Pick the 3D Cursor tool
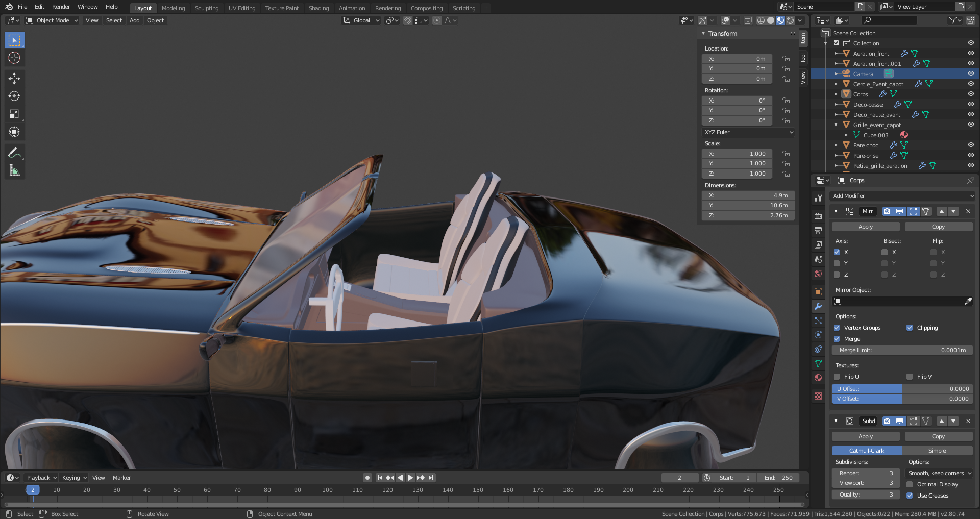The width and height of the screenshot is (980, 519). click(x=14, y=58)
